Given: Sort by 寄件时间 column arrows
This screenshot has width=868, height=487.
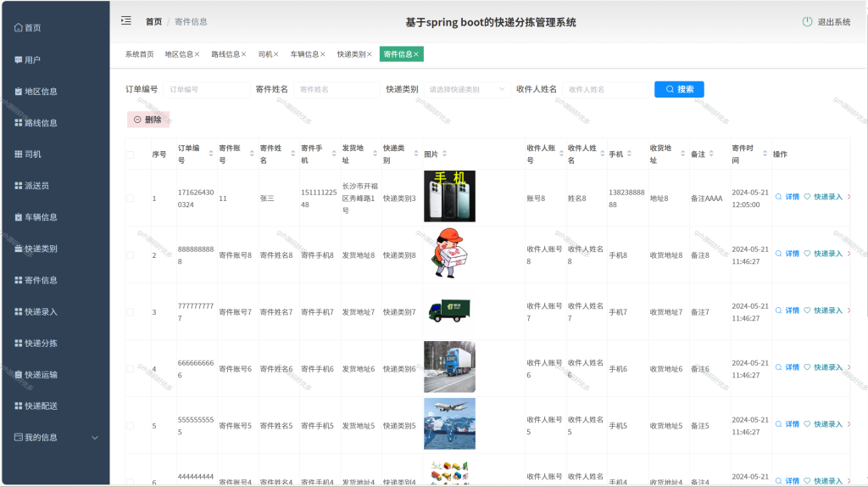Looking at the screenshot, I should pyautogui.click(x=765, y=154).
